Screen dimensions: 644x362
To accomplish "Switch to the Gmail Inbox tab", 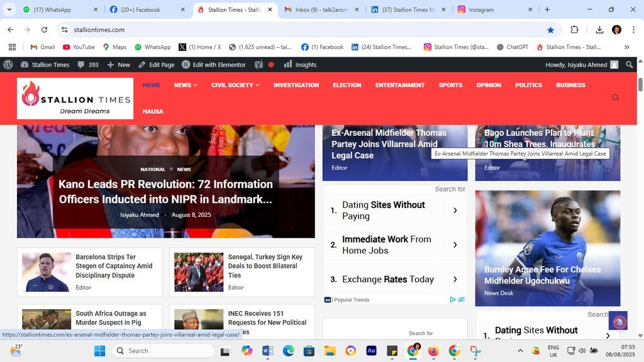I will pyautogui.click(x=321, y=9).
